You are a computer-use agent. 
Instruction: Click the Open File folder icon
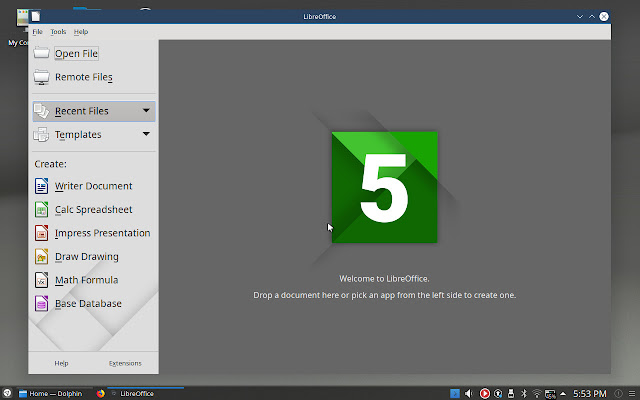click(x=41, y=53)
